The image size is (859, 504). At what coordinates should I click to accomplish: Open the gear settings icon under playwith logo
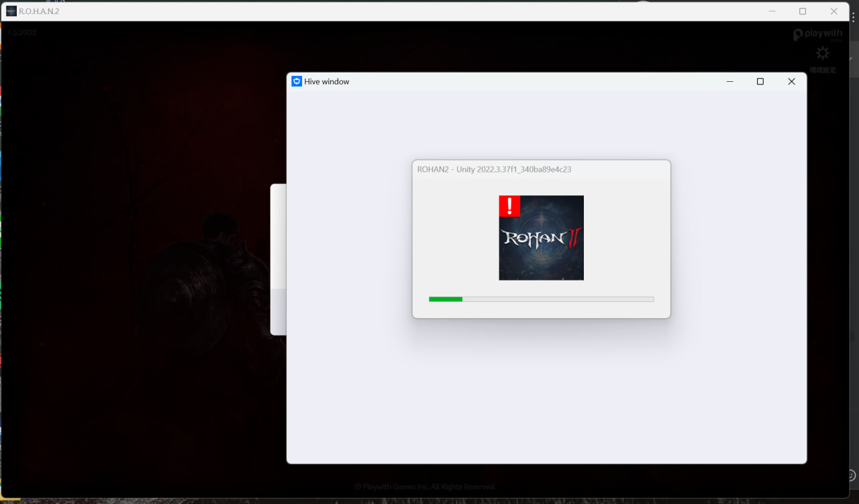(x=822, y=54)
